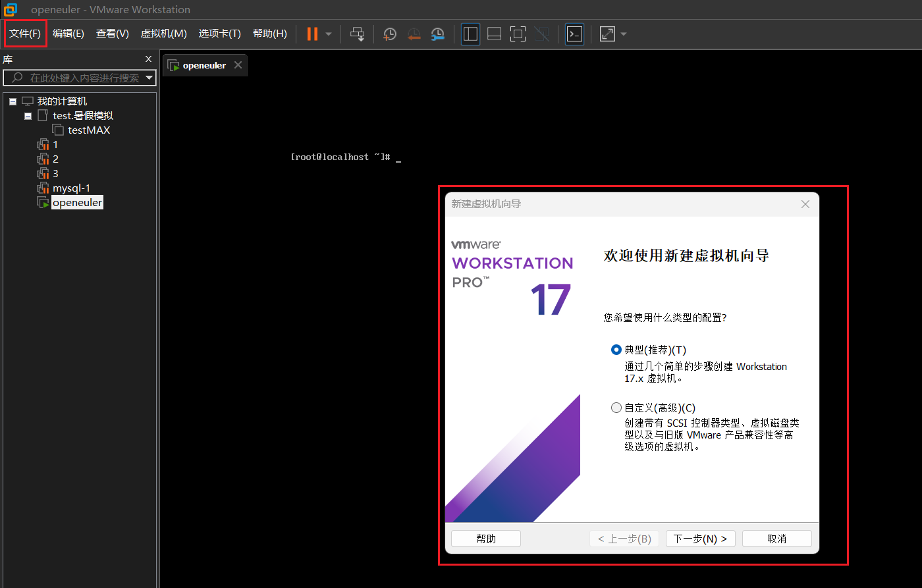
Task: Select the 自定义(高级)(C) radio option
Action: [616, 408]
